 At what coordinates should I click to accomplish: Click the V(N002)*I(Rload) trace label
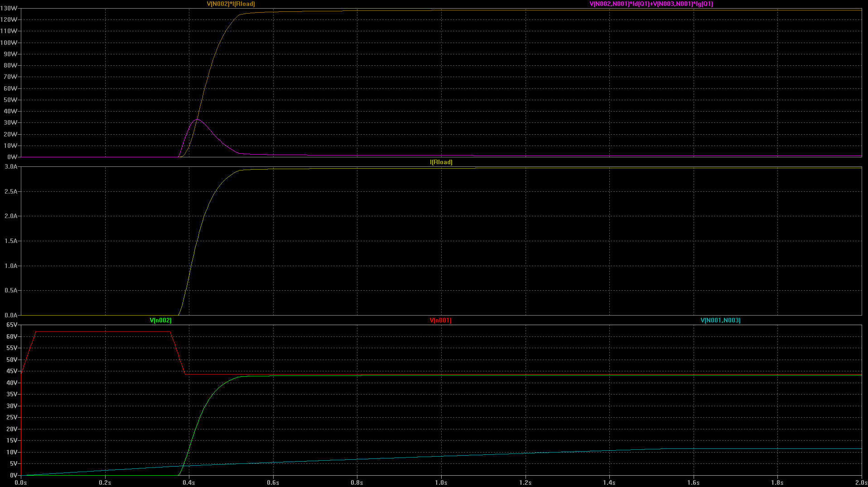231,4
